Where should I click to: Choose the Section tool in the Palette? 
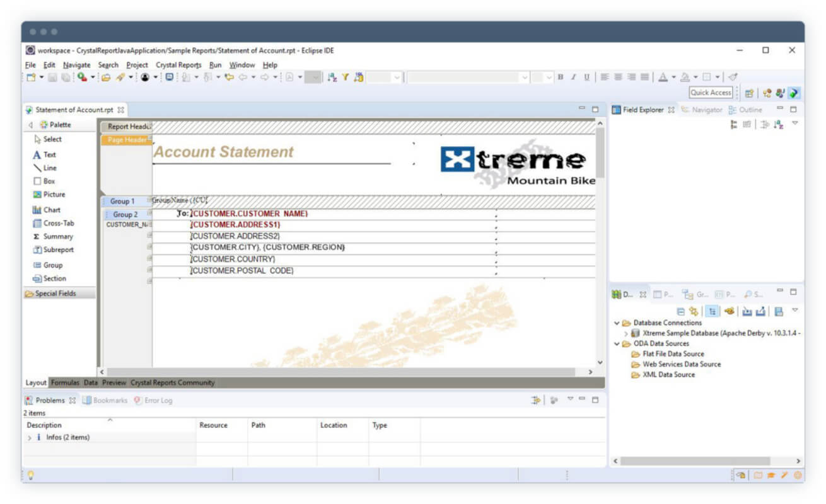pos(49,278)
